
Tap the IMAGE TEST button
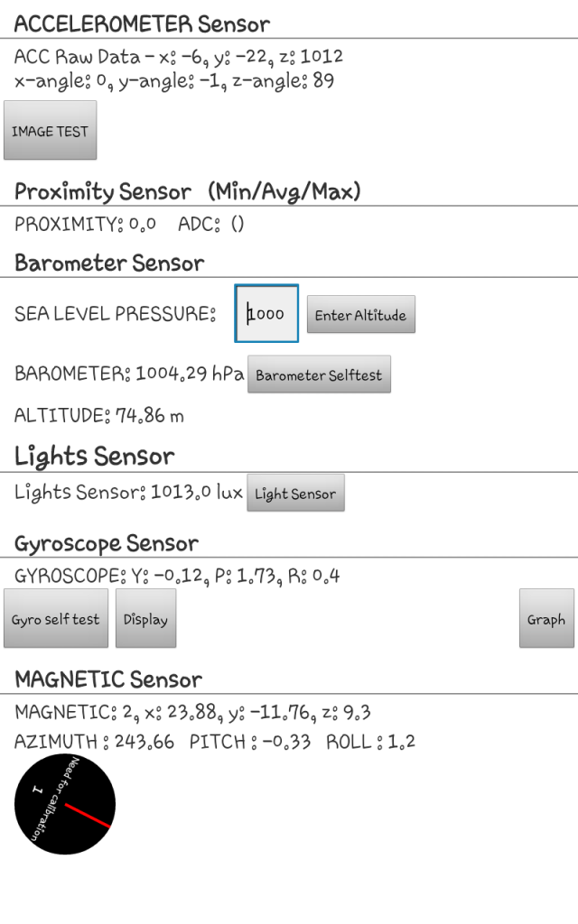point(51,130)
